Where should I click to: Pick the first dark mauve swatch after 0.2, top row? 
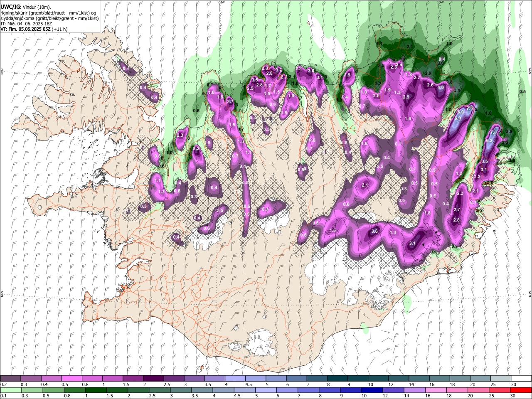tap(11, 378)
